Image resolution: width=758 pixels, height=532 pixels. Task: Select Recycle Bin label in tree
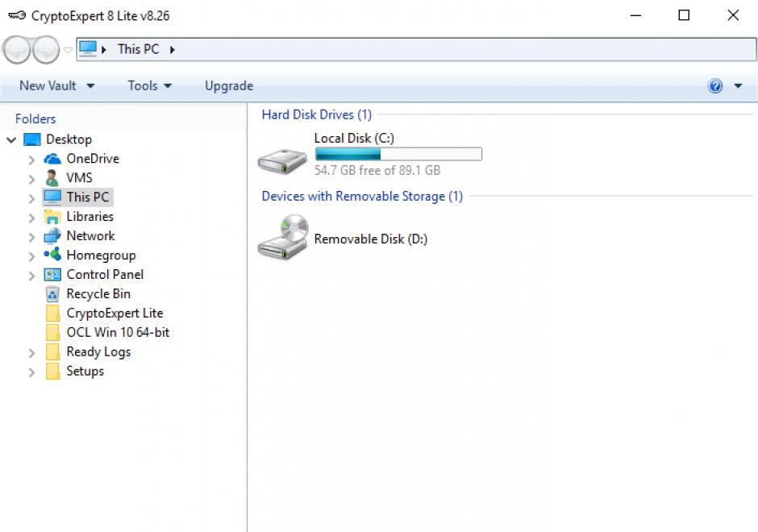[98, 293]
